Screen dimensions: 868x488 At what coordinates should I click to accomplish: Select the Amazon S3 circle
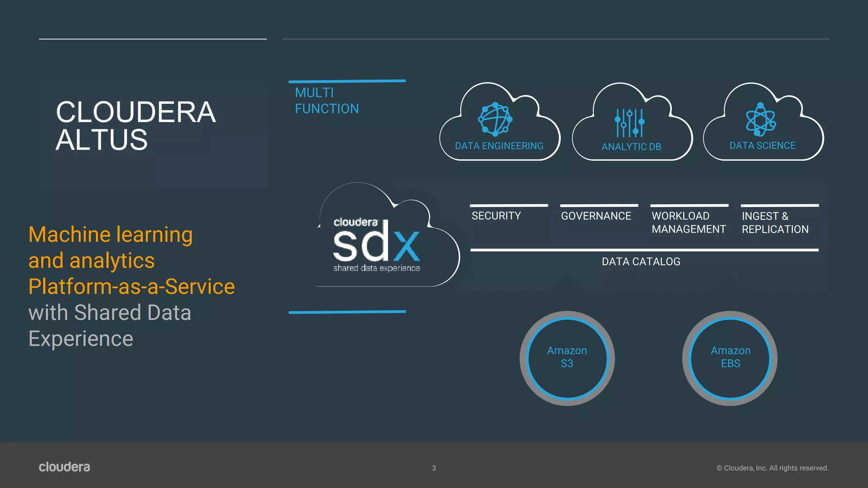[x=567, y=358]
